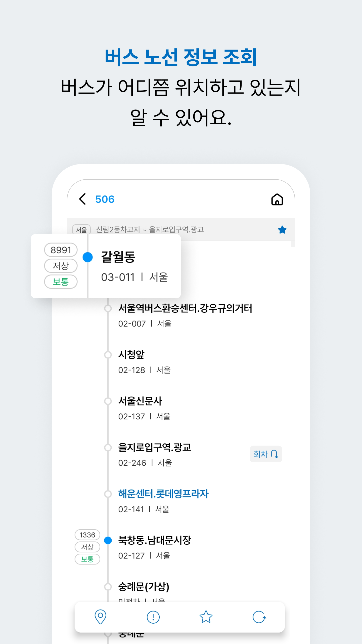
Task: Open the map location pin icon
Action: click(x=100, y=617)
